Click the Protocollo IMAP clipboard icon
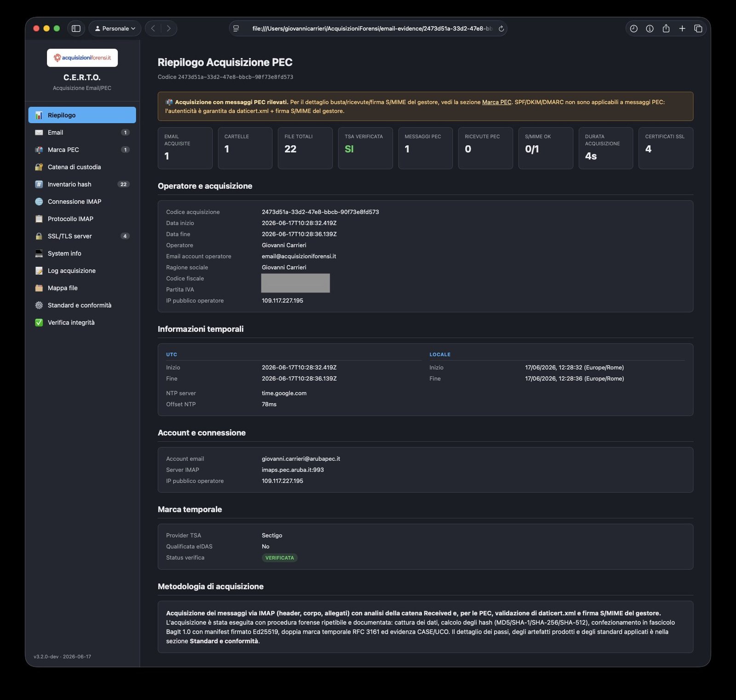736x700 pixels. [39, 219]
